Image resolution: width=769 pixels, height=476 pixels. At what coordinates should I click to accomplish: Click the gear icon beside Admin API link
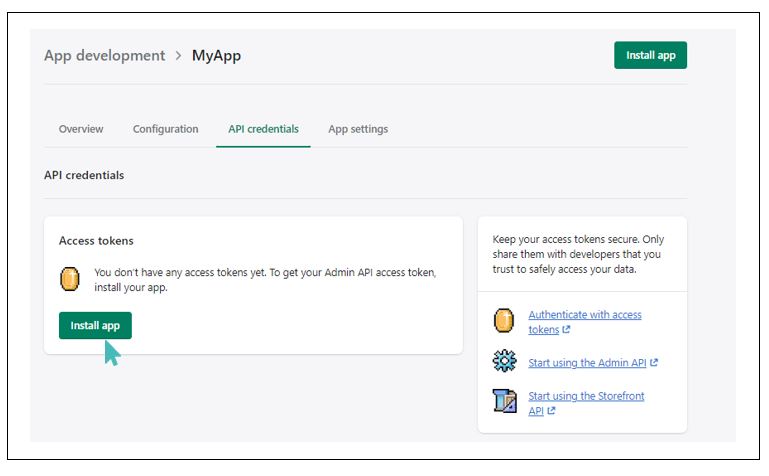pos(504,361)
